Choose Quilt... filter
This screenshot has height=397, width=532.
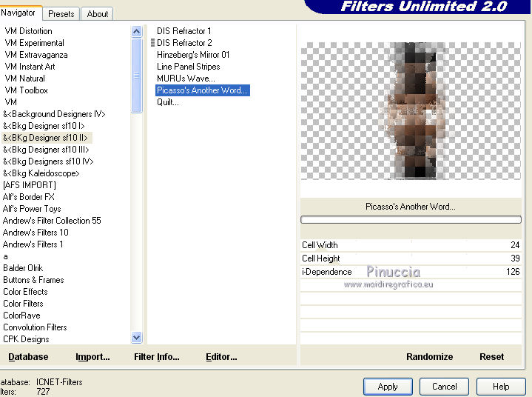168,102
